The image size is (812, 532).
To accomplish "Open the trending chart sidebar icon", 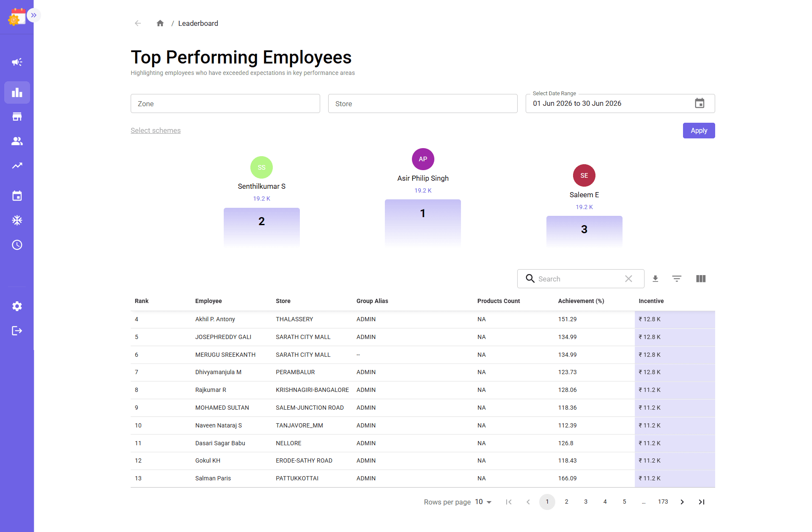I will 17,166.
